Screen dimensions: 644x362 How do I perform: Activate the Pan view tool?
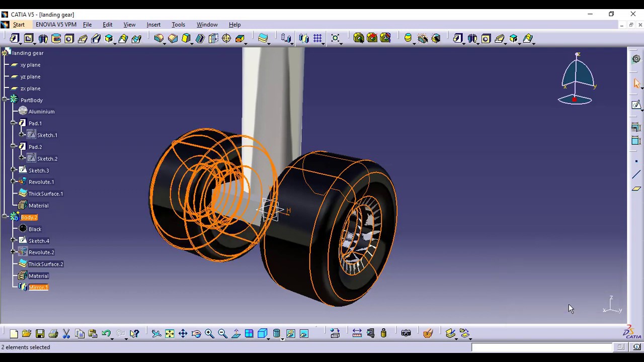point(183,333)
